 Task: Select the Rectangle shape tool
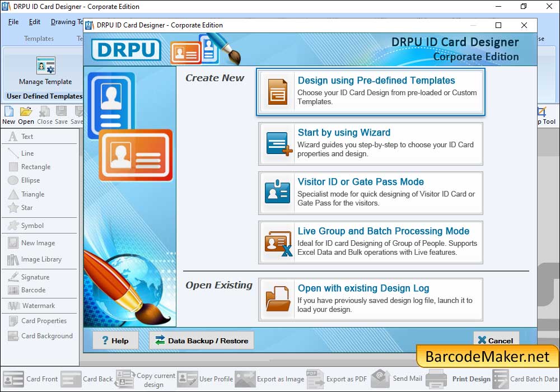(x=29, y=167)
